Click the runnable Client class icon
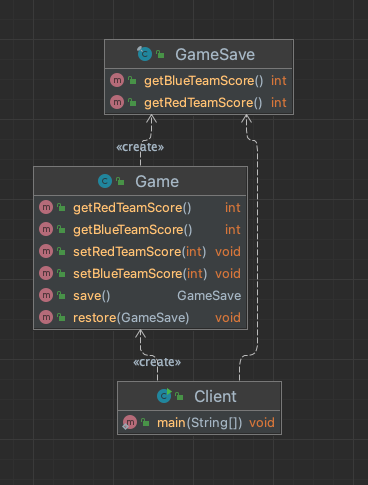The height and width of the screenshot is (485, 368). point(164,396)
